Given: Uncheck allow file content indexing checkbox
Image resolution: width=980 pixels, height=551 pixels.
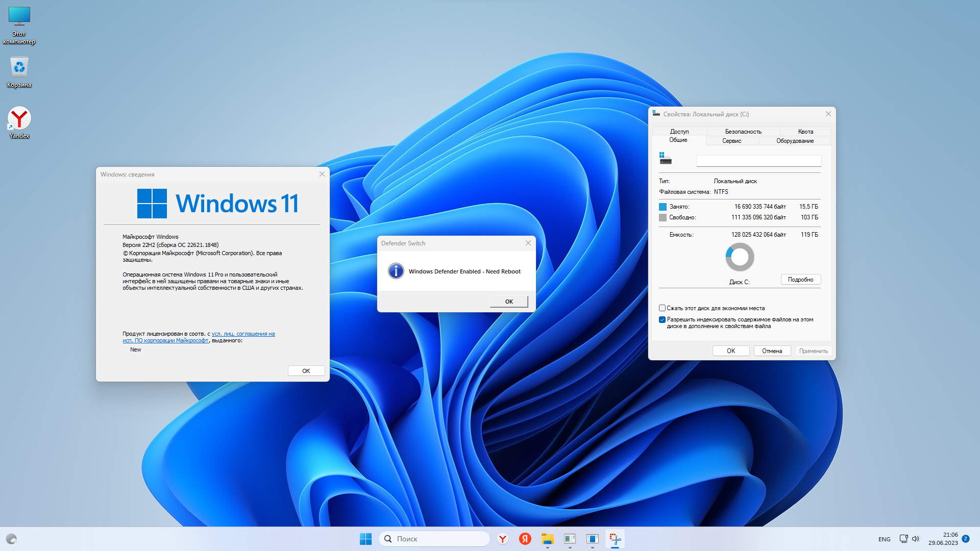Looking at the screenshot, I should point(662,320).
